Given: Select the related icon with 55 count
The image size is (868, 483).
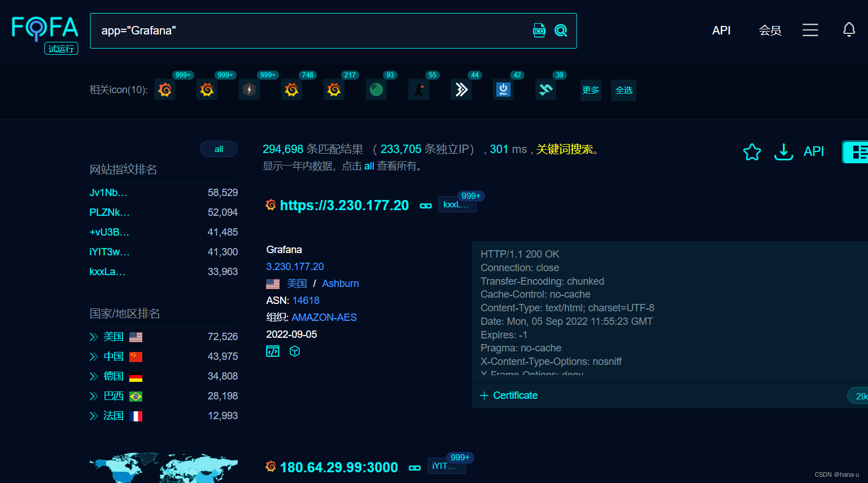Looking at the screenshot, I should pyautogui.click(x=418, y=89).
